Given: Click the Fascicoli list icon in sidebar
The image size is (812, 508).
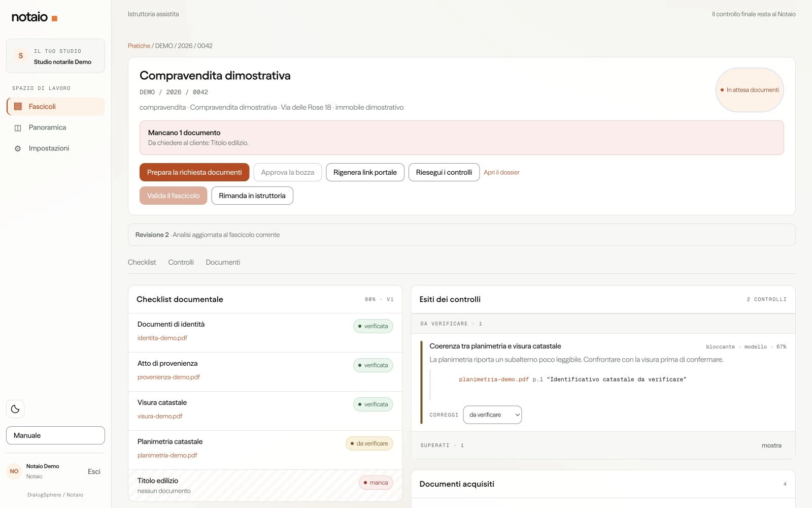Looking at the screenshot, I should pyautogui.click(x=18, y=107).
